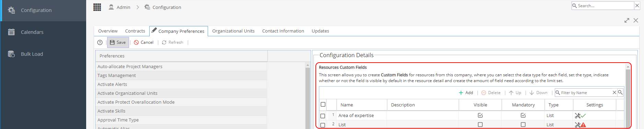Open the Updates tab
644x129 pixels.
[320, 31]
